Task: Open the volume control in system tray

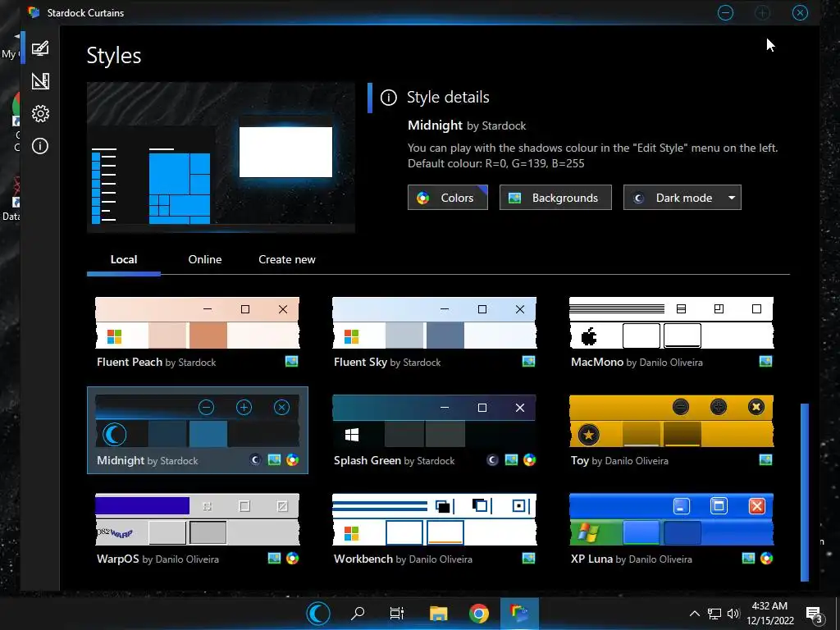Action: [733, 614]
